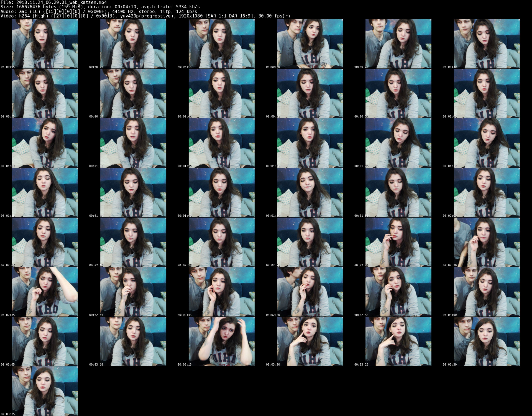Pick the thumbnail timestamped 00:01:40
Image resolution: width=532 pixels, height=416 pixels.
coord(133,193)
